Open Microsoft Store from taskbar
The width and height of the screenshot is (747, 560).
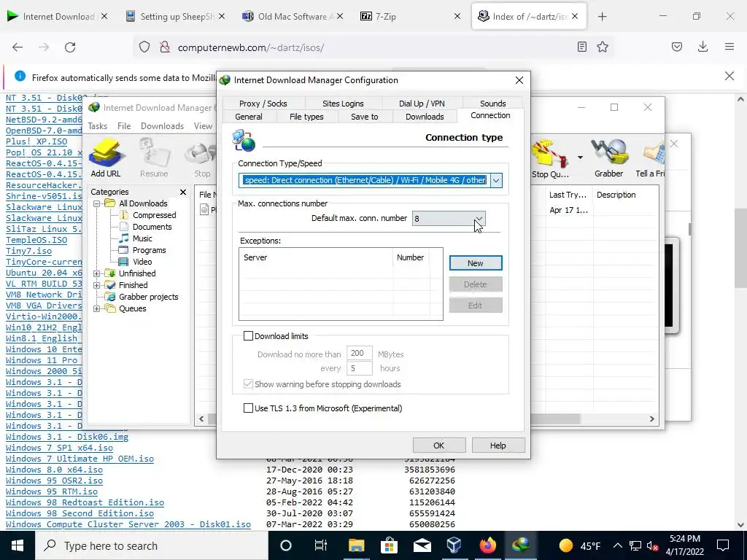tap(390, 545)
